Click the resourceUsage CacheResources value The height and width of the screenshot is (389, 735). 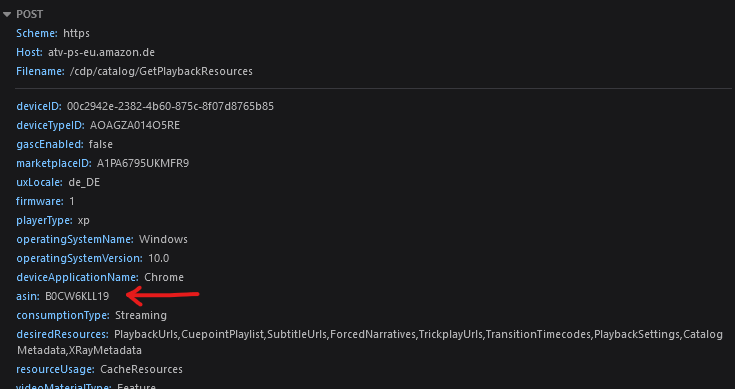pyautogui.click(x=142, y=369)
